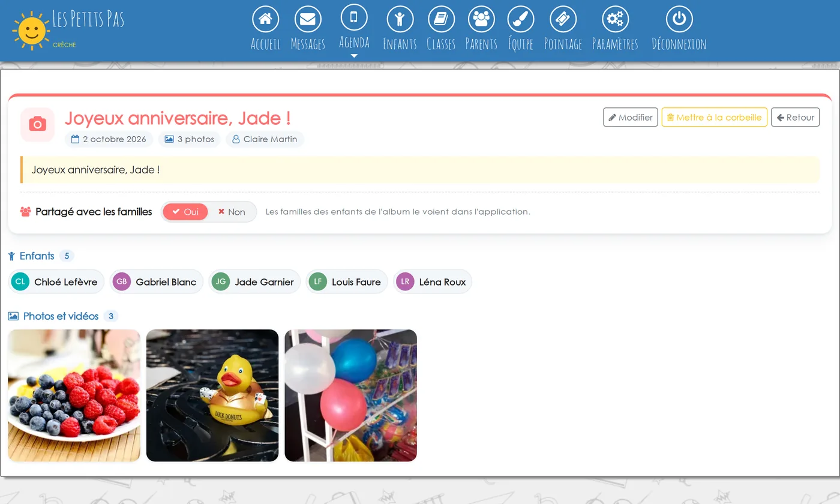The image size is (840, 504).
Task: Click the Enfants count badge 5
Action: pos(67,256)
